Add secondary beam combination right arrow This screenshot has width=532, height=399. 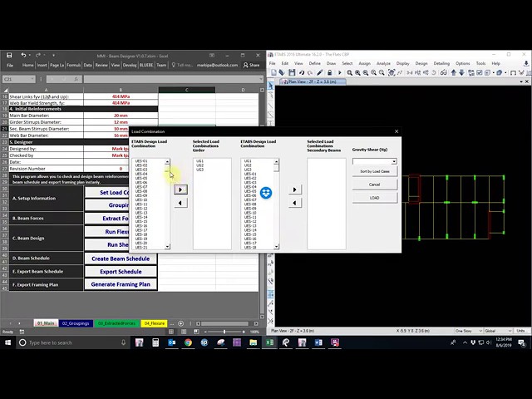click(294, 190)
